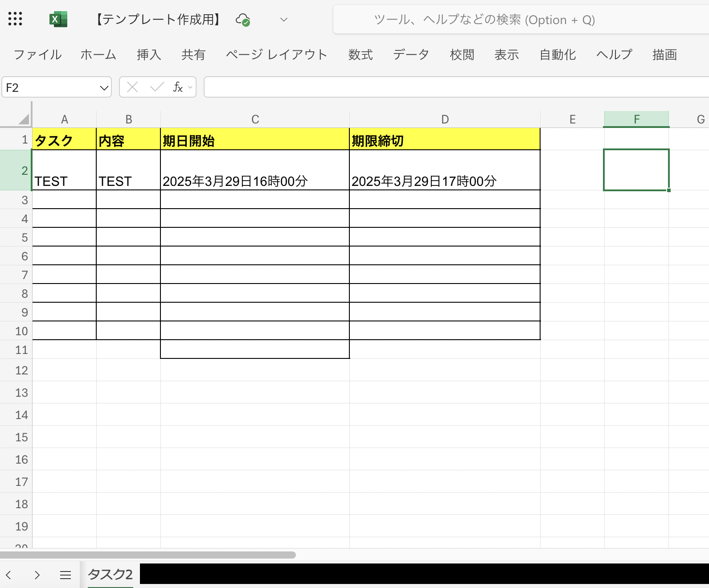The height and width of the screenshot is (588, 709).
Task: Switch to the データ tab
Action: click(x=411, y=55)
